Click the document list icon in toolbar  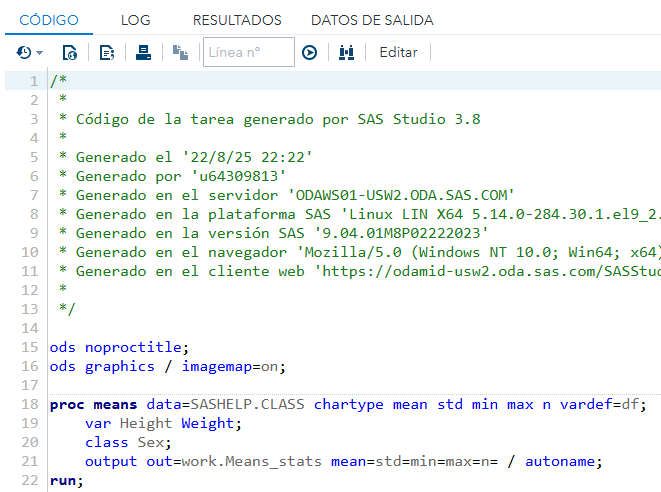point(107,52)
